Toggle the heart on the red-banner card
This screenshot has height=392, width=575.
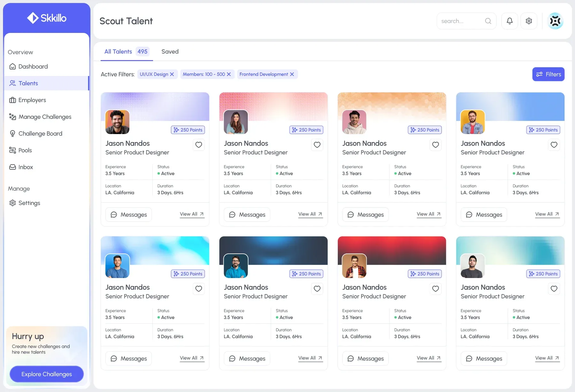tap(436, 289)
